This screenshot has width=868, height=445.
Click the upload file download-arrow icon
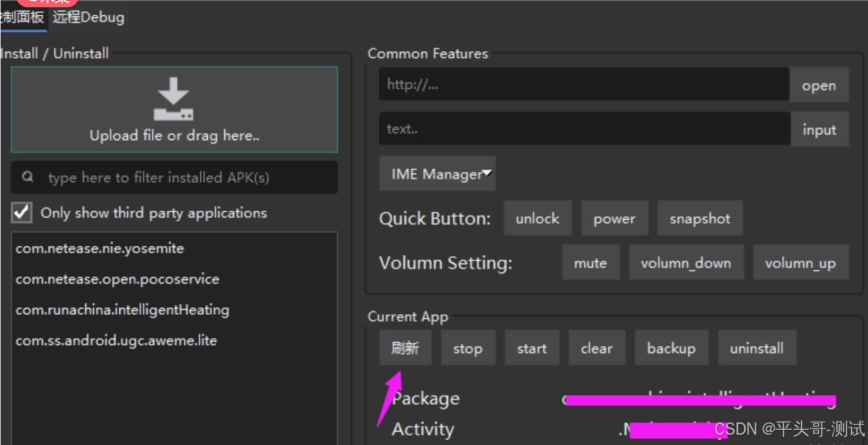click(x=174, y=99)
